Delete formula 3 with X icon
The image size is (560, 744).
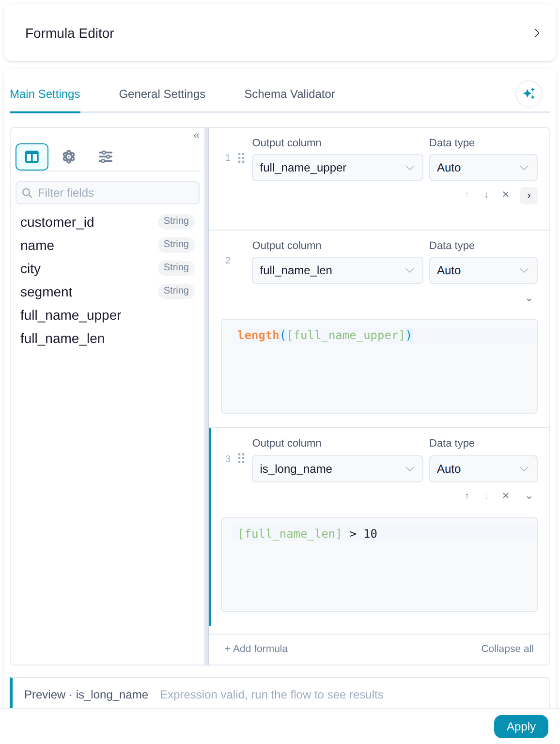(506, 496)
